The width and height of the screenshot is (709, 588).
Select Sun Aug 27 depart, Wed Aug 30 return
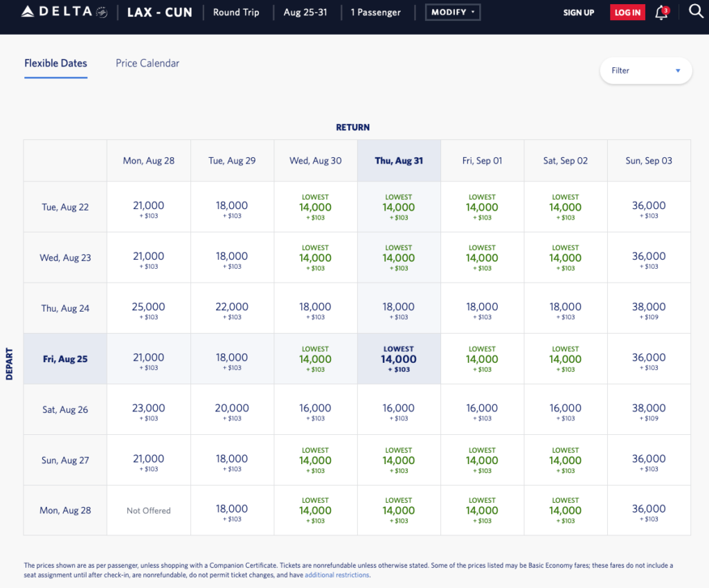315,460
